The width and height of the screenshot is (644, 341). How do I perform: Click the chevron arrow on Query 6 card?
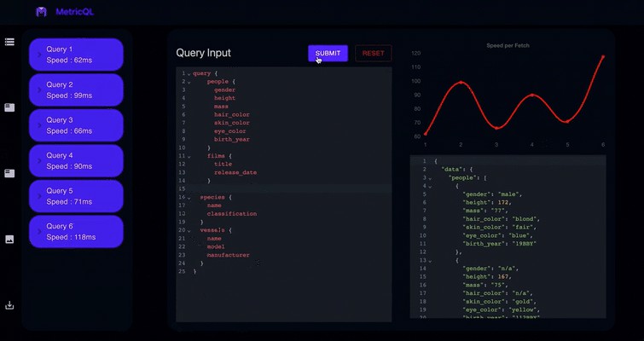point(38,232)
